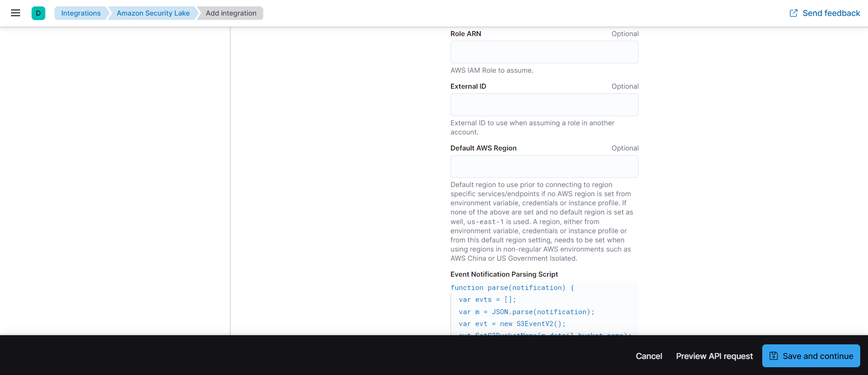Select the JSON.parse line in the script
The width and height of the screenshot is (868, 375).
(526, 311)
